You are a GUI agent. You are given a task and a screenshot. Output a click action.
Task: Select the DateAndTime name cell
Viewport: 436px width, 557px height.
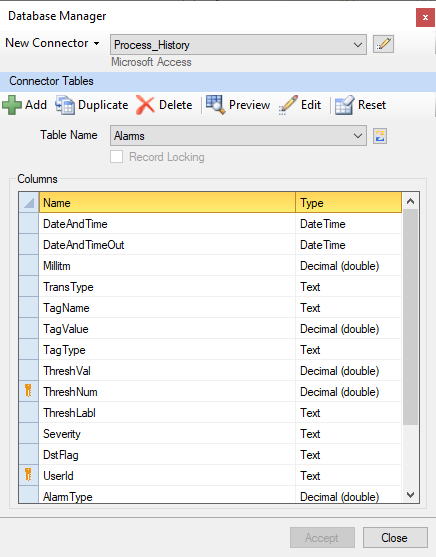pos(167,224)
